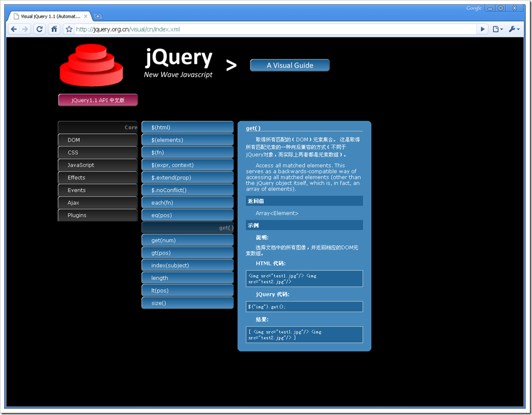Click the browser Forward arrow
Viewport: 532px width, 415px height.
coord(25,29)
